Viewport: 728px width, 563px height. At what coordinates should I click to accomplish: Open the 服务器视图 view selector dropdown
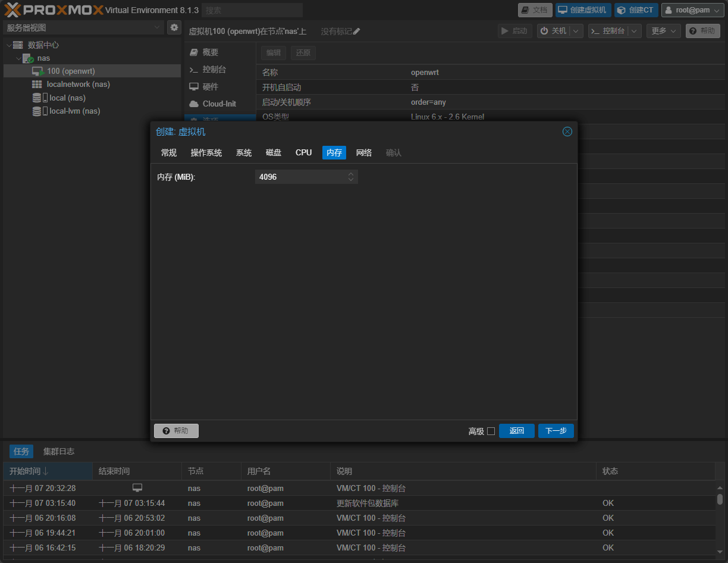83,27
